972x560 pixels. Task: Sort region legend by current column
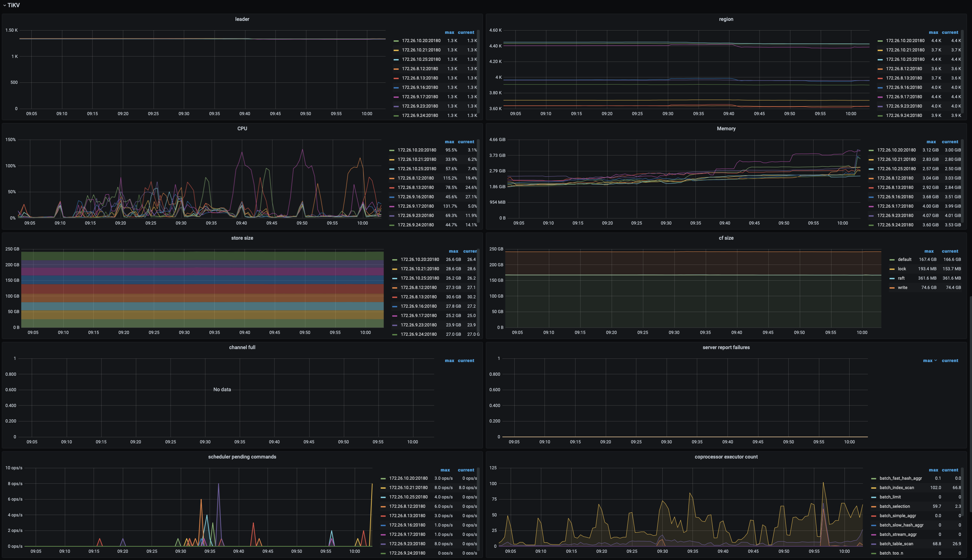coord(950,32)
